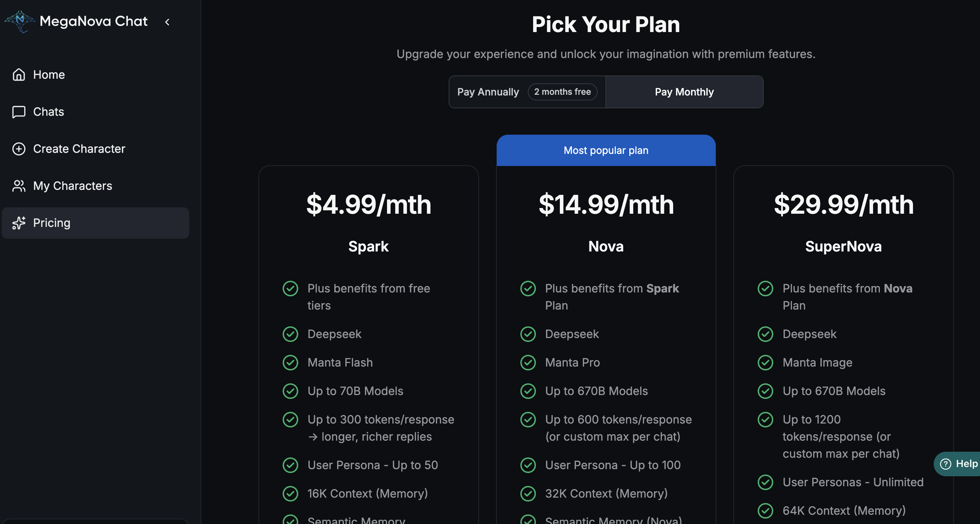This screenshot has width=980, height=524.
Task: Click the MegaNova manta ray logo
Action: pyautogui.click(x=20, y=21)
